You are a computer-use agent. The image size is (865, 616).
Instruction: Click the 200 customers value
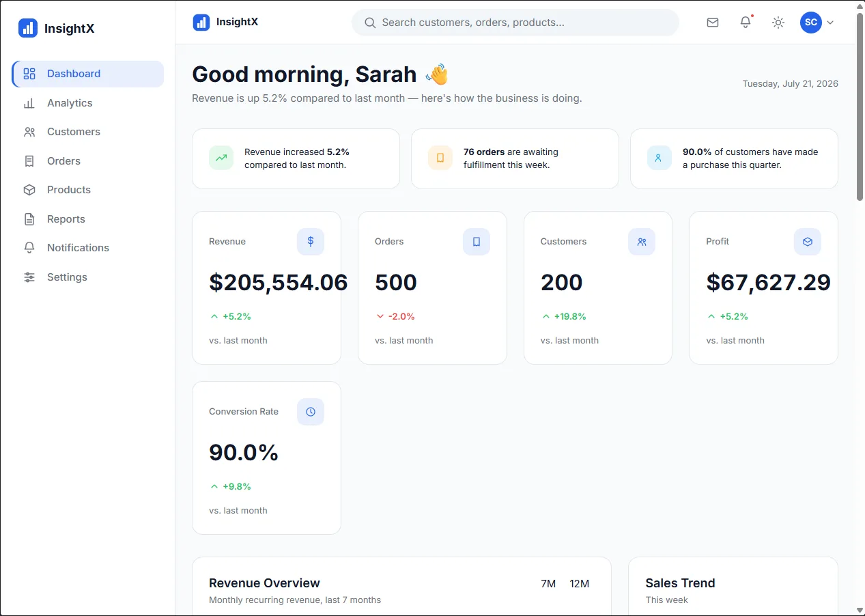pos(562,283)
